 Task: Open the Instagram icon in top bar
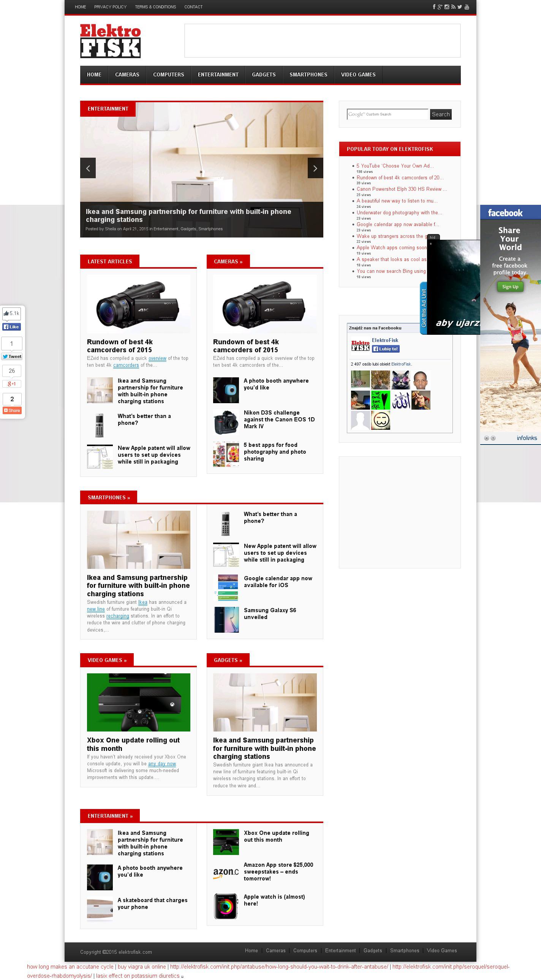(x=447, y=7)
